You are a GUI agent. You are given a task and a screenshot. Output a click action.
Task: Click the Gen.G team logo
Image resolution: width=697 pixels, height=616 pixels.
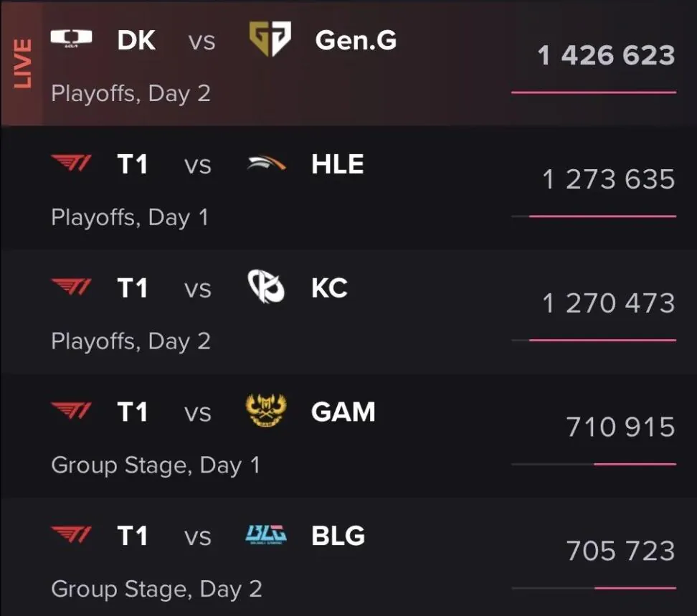pos(270,39)
